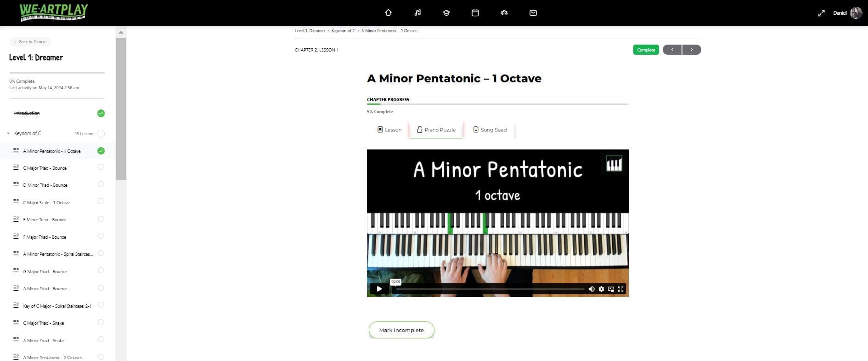Mute the video volume speaker icon

pos(592,289)
